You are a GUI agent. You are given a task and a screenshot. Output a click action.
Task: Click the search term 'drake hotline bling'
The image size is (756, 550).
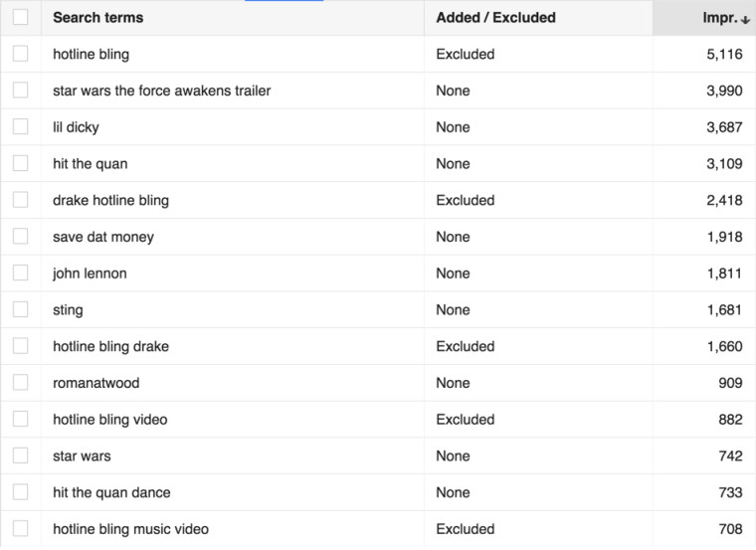coord(110,200)
